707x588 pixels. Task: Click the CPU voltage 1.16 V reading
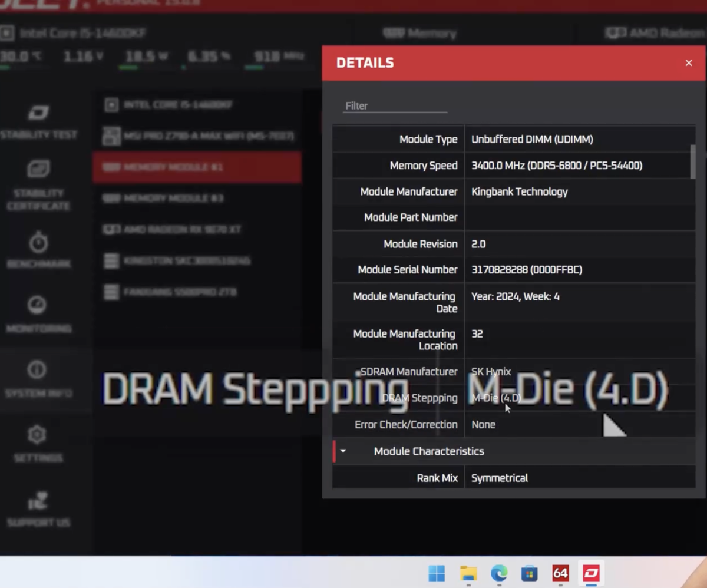(x=83, y=57)
